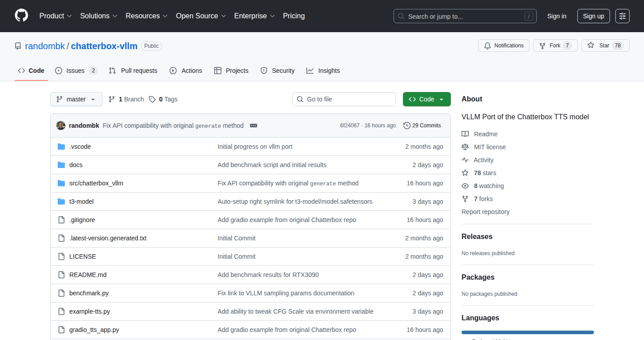Open commit 'Fix link to VLLM sampling params'
This screenshot has width=644, height=340.
[286, 293]
